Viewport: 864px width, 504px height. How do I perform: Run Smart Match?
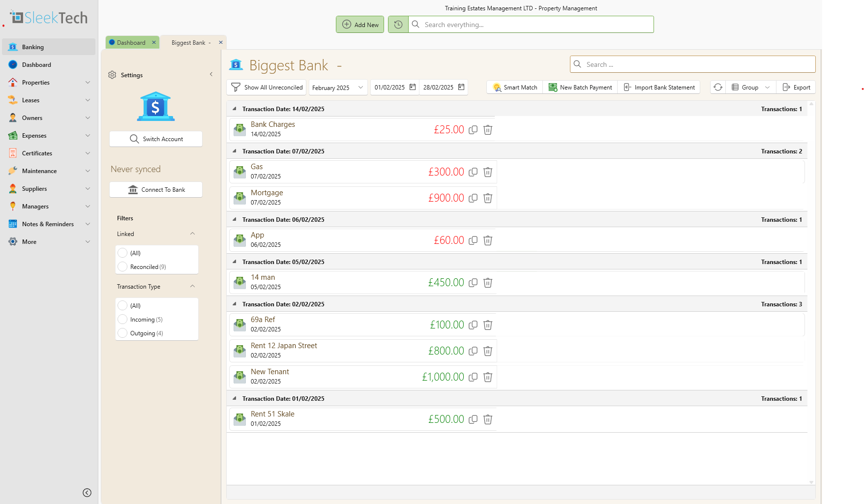(515, 87)
